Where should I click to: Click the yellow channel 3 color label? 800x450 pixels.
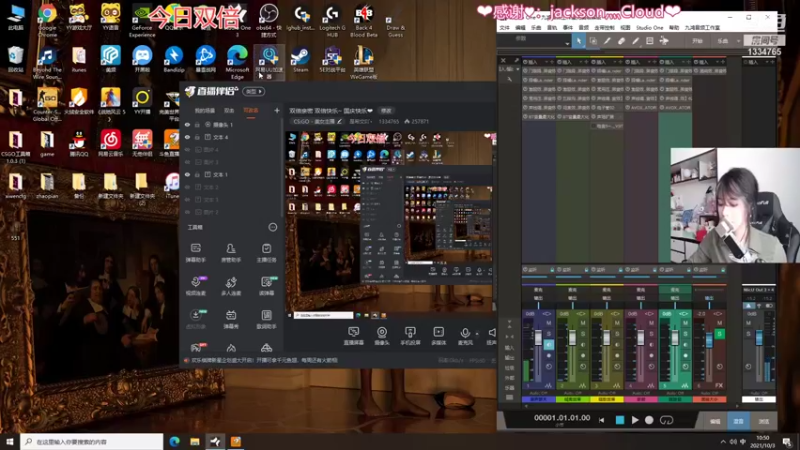(x=607, y=399)
